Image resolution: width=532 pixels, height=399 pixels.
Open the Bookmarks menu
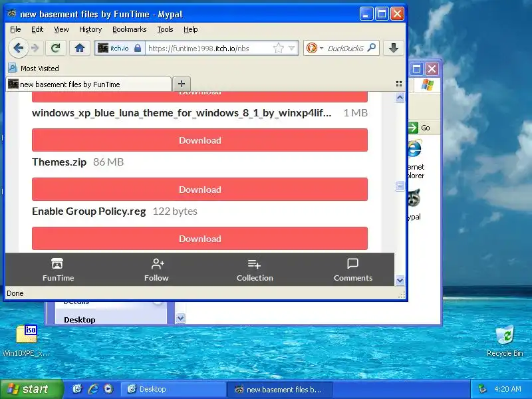(x=129, y=29)
